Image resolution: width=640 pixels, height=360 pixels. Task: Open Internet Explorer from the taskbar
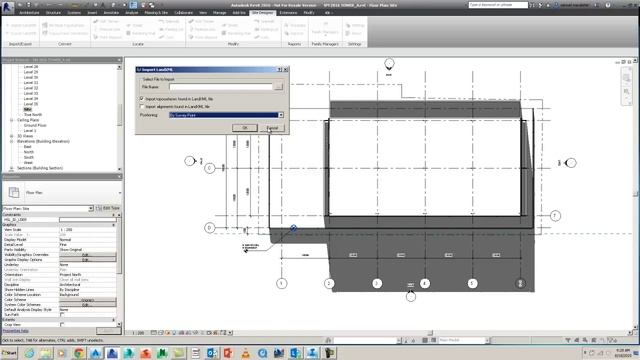(x=29, y=353)
